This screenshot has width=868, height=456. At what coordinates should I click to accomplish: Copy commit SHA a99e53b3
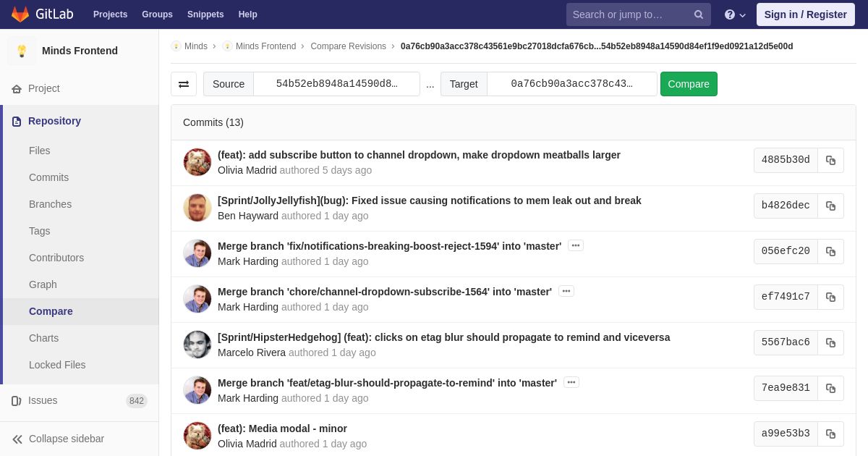pyautogui.click(x=830, y=434)
